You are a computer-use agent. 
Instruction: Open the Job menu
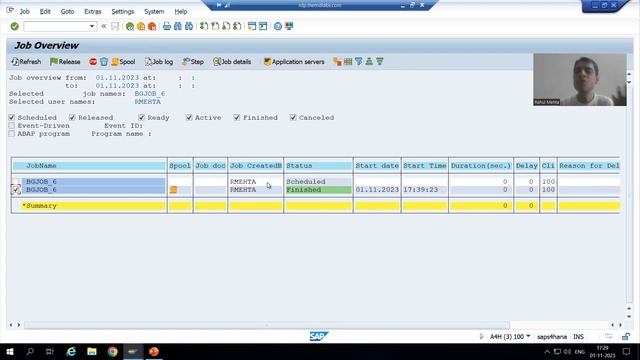coord(24,11)
